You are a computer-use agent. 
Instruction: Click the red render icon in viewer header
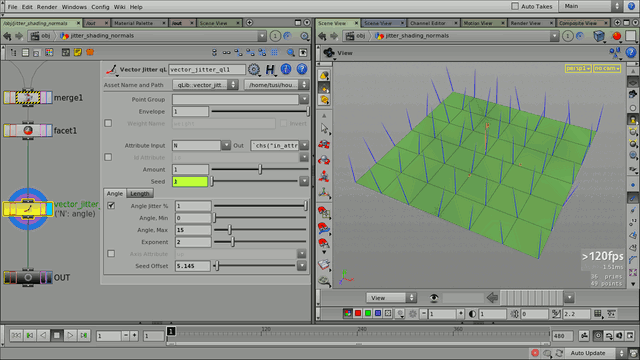coord(616,36)
